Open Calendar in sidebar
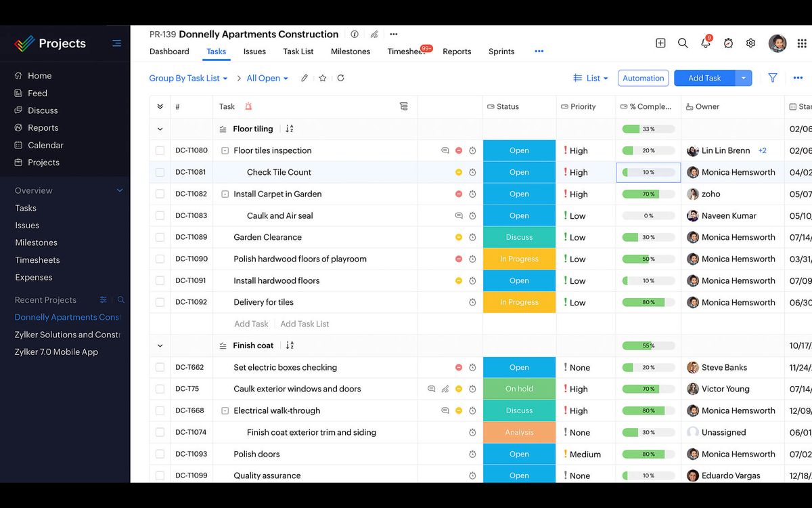Screen dimensions: 812x508 tap(45, 145)
